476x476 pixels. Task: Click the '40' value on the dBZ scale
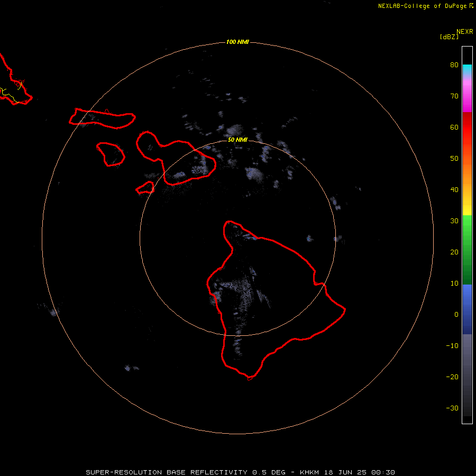coord(454,190)
